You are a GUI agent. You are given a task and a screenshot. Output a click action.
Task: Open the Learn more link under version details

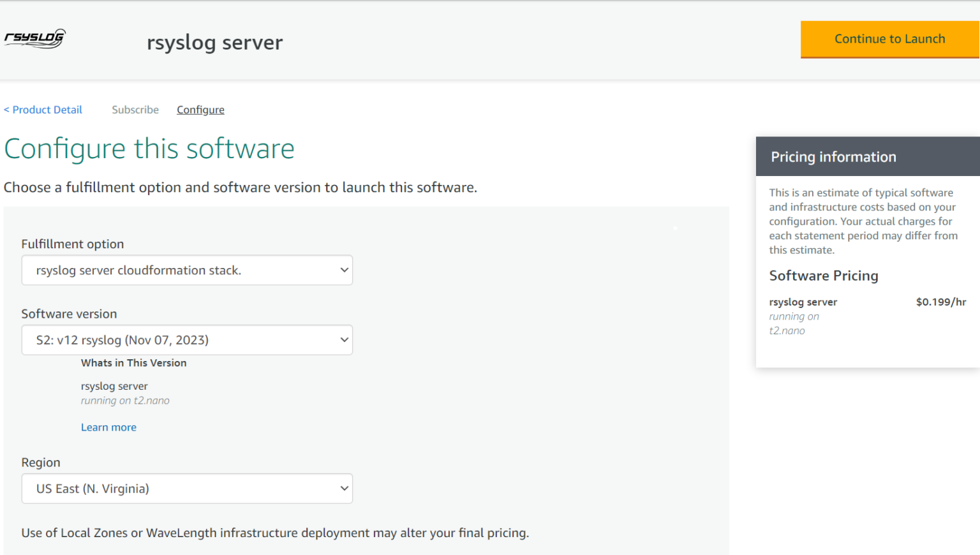point(108,427)
